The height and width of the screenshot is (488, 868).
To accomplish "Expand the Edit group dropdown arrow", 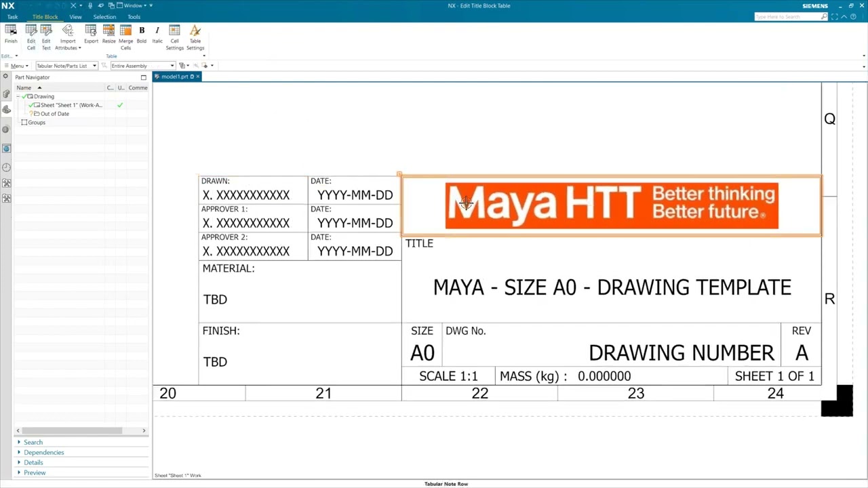I will pyautogui.click(x=16, y=56).
